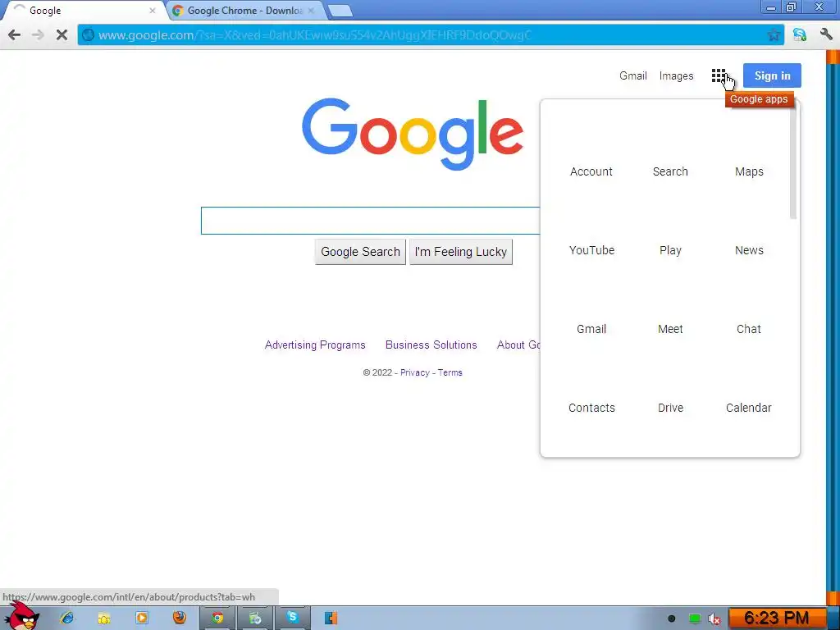Bookmark page with the star icon

pos(773,35)
